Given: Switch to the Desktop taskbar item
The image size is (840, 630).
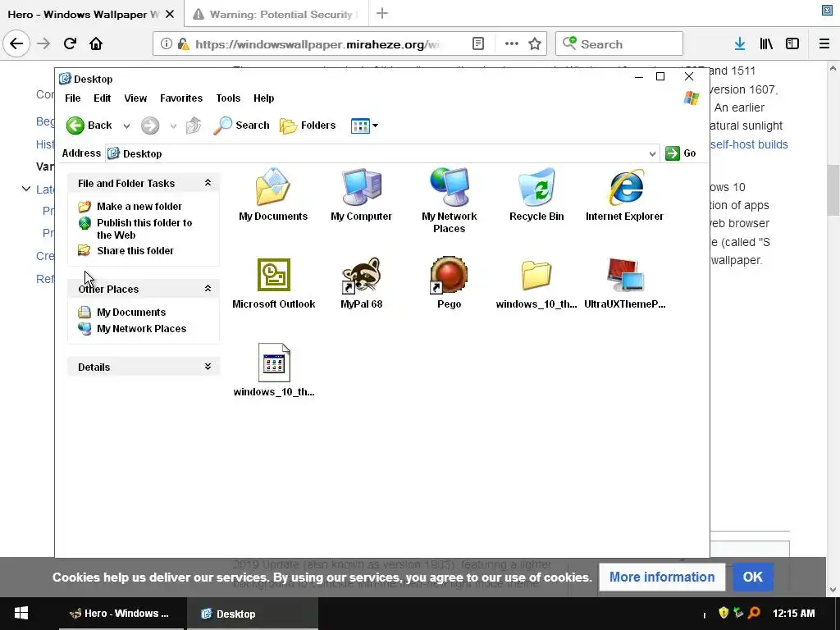Looking at the screenshot, I should (253, 614).
